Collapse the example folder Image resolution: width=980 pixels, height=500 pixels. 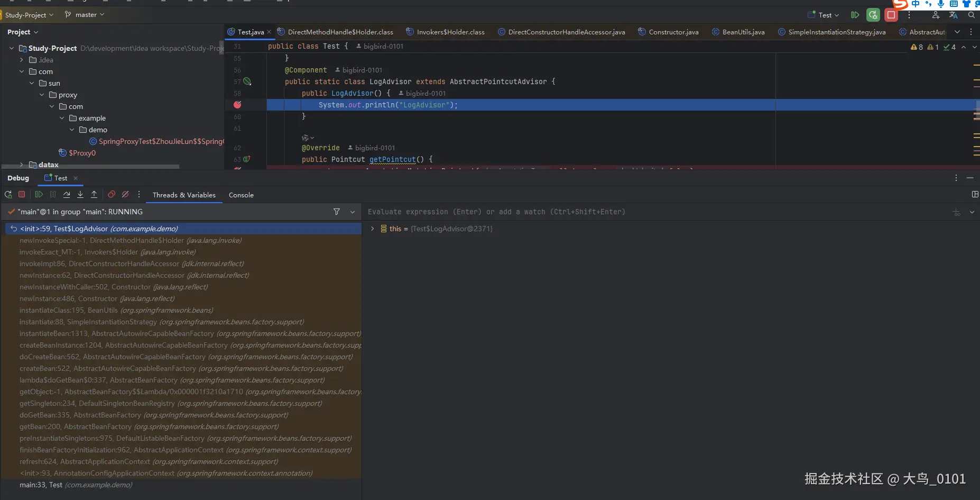click(x=62, y=118)
